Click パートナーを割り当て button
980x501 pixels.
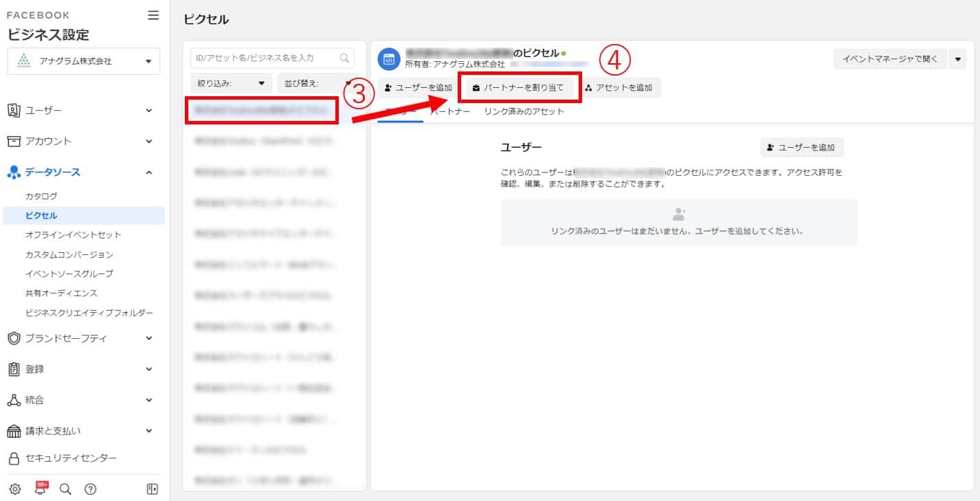click(x=519, y=88)
